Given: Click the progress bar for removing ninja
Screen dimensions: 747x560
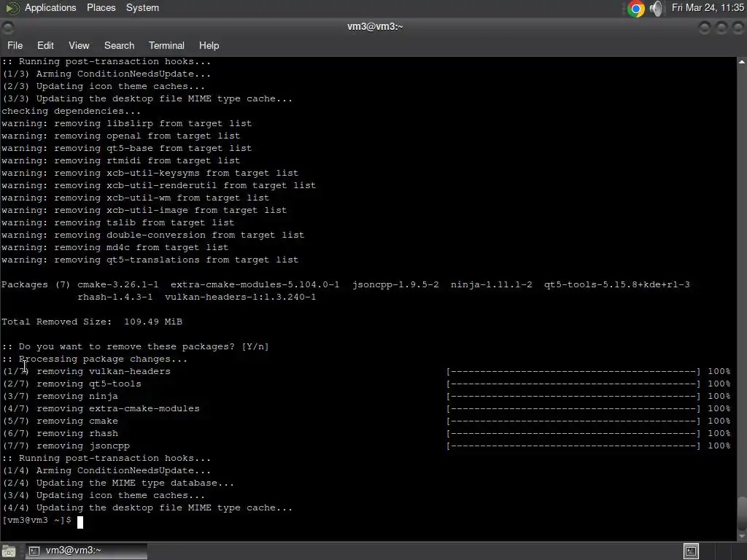Looking at the screenshot, I should point(573,396).
